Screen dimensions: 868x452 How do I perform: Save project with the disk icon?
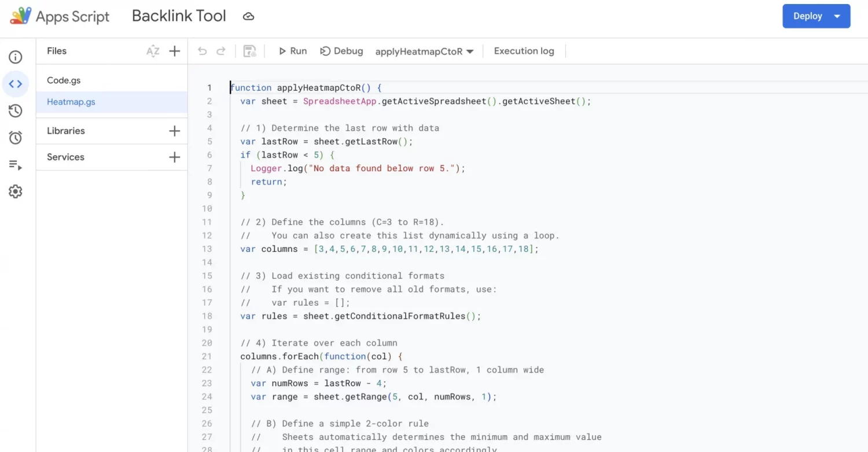click(250, 51)
